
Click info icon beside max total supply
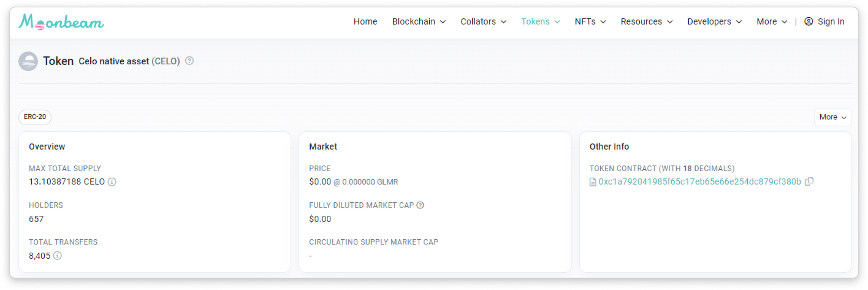112,182
